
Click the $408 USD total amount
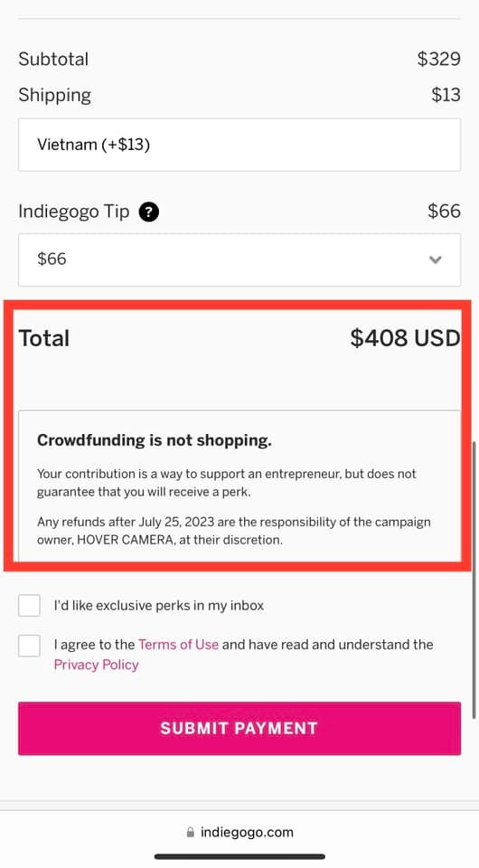pos(405,337)
